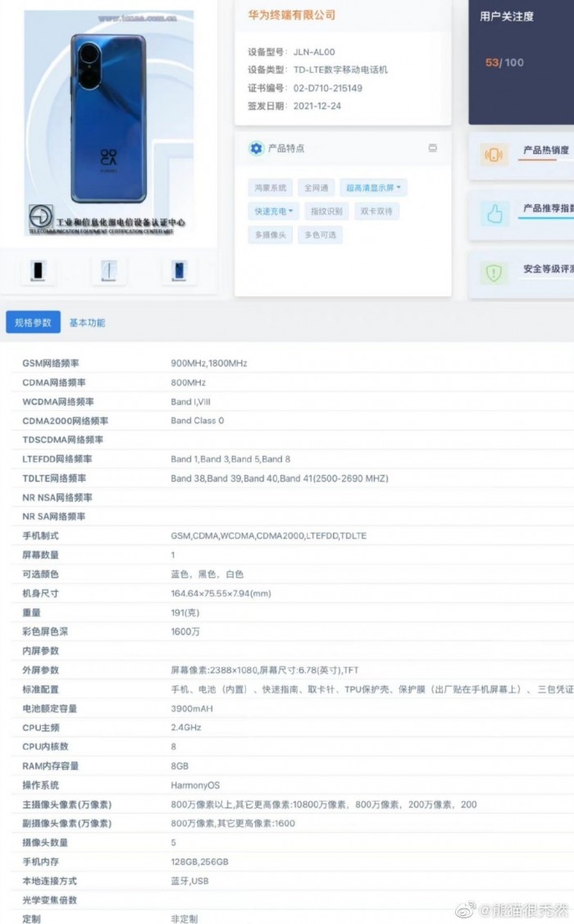The width and height of the screenshot is (574, 924).
Task: Click the gear icon beside 产品特点
Action: [x=256, y=148]
